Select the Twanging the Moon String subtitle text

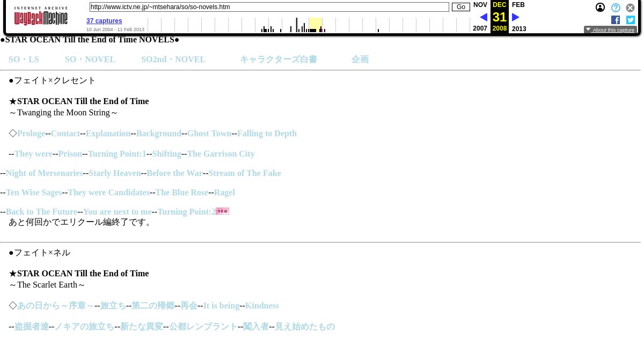click(63, 113)
